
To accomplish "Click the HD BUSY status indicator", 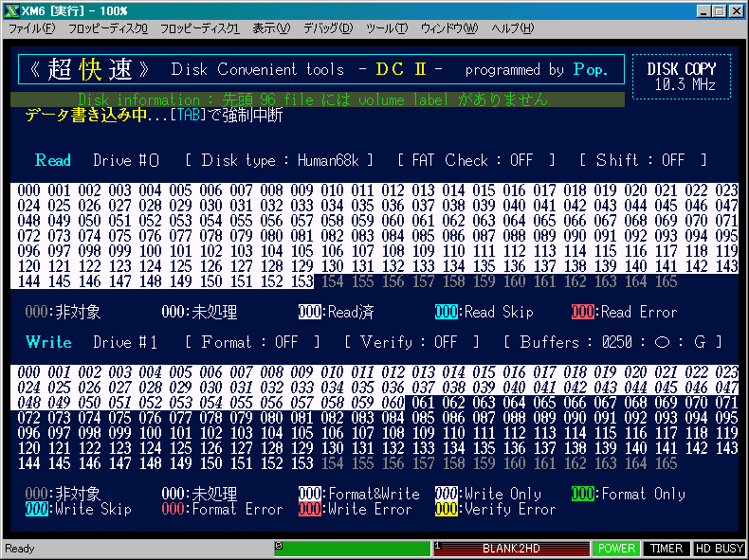I will coord(720,549).
